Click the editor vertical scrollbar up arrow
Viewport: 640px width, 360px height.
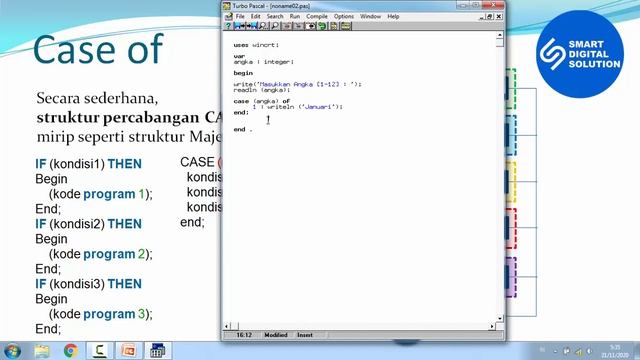point(500,35)
